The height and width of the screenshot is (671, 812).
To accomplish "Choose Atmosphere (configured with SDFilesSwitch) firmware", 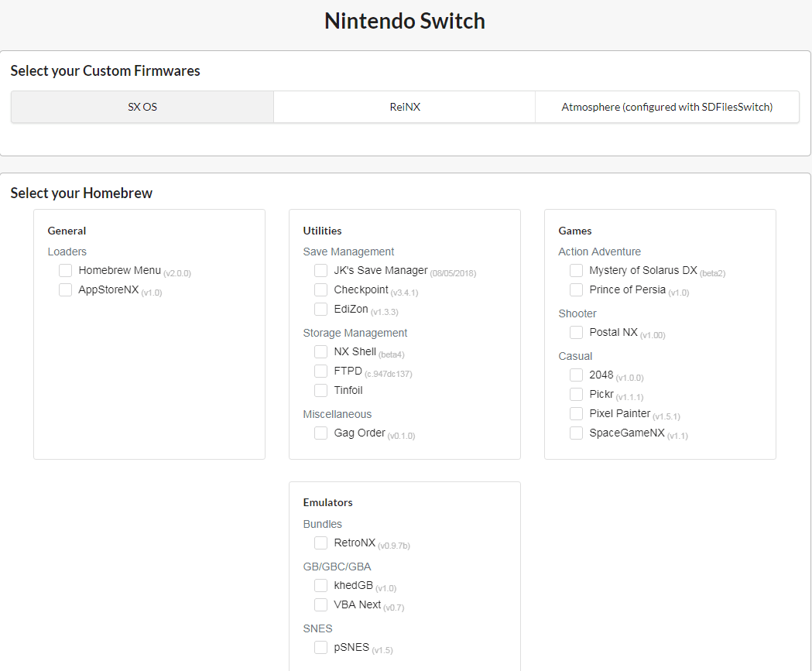I will pyautogui.click(x=667, y=107).
